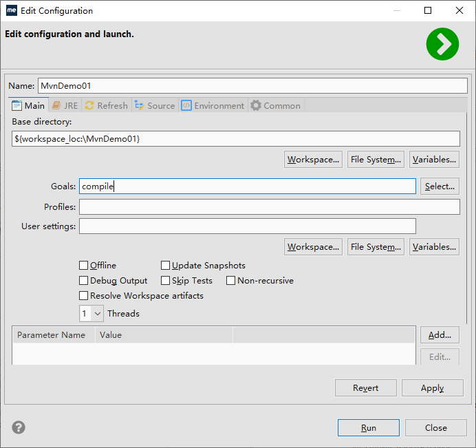Image resolution: width=476 pixels, height=448 pixels.
Task: Enable Debug Output checkbox
Action: tap(84, 281)
